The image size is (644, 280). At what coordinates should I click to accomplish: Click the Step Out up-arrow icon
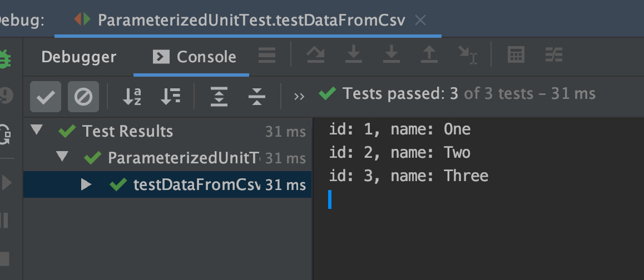[429, 54]
